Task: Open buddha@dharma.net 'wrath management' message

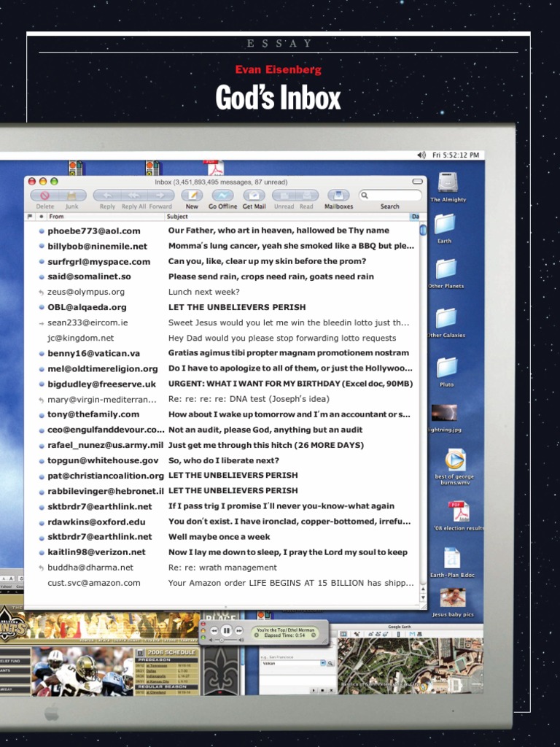Action: (x=223, y=568)
